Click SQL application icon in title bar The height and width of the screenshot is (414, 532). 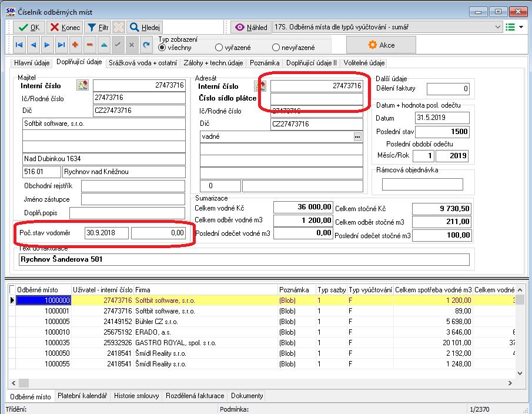coord(11,12)
